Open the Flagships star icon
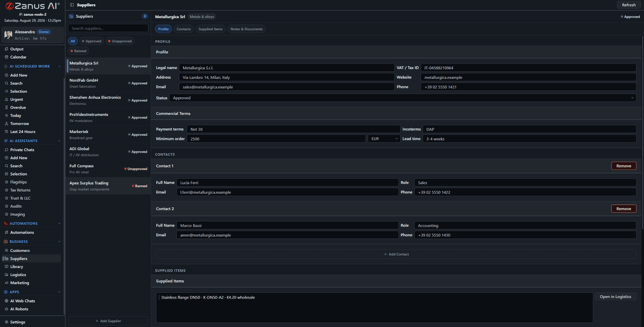Image resolution: width=644 pixels, height=327 pixels. click(6, 182)
